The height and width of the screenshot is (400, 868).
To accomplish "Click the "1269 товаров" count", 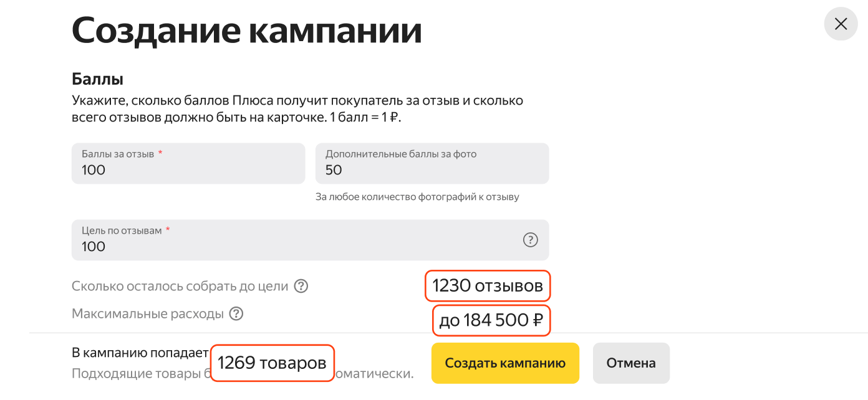I will (272, 363).
